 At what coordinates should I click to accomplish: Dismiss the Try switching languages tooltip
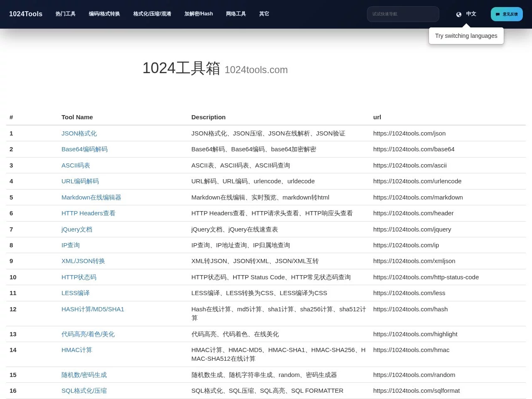tap(466, 36)
